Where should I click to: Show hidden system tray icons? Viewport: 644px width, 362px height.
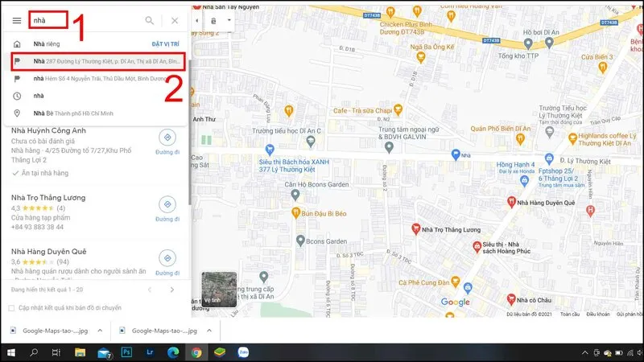pos(585,353)
